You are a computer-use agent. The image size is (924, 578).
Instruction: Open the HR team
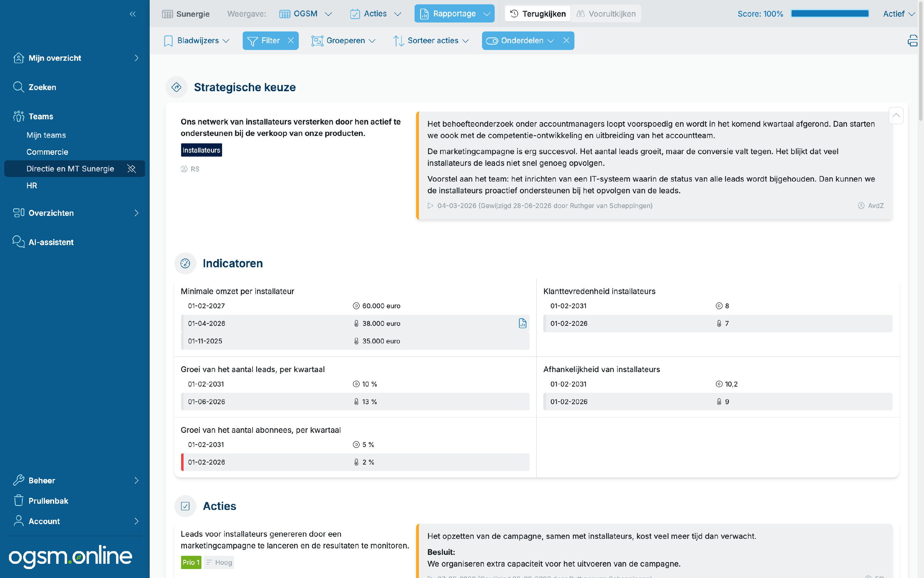point(32,185)
